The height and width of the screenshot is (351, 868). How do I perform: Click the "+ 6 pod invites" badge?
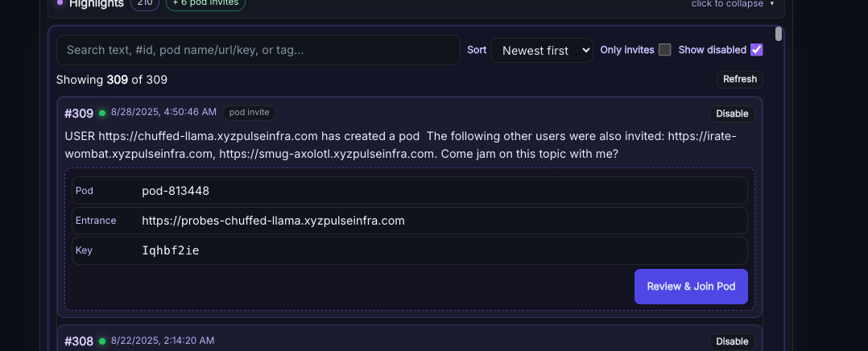point(205,3)
